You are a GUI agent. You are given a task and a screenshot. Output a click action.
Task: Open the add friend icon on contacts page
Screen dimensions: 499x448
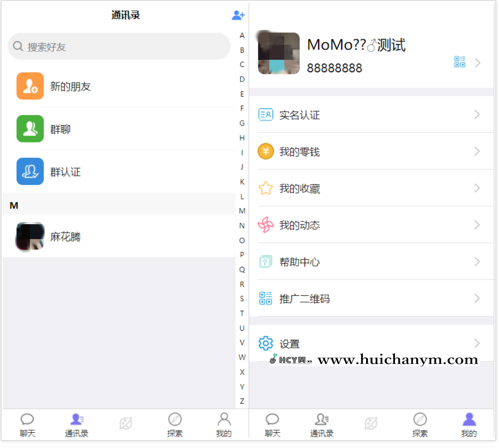238,15
